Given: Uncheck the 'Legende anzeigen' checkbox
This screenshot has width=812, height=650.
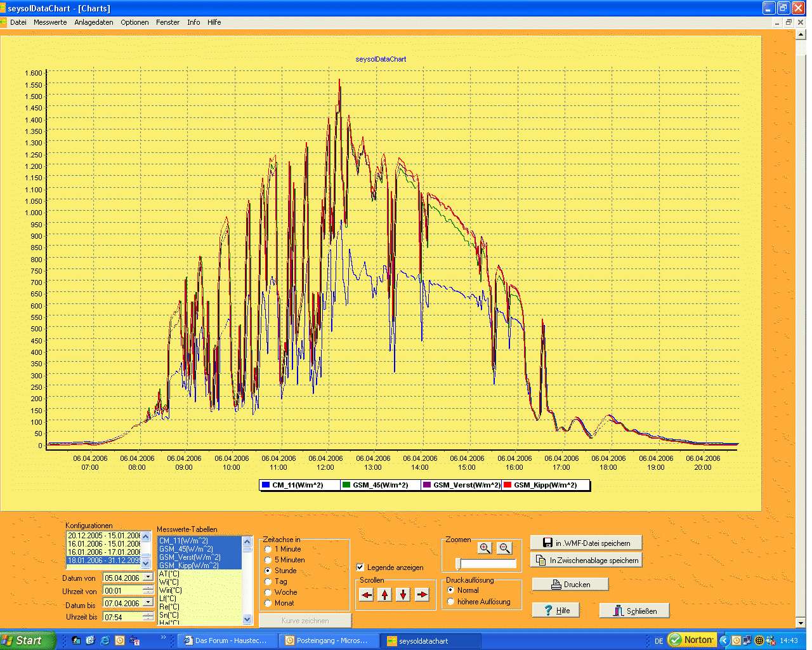Looking at the screenshot, I should 360,567.
